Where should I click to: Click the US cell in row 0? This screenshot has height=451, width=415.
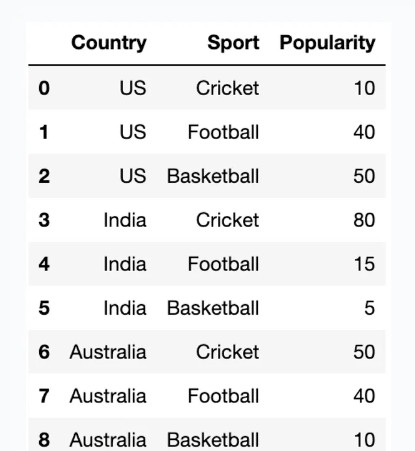pyautogui.click(x=133, y=88)
